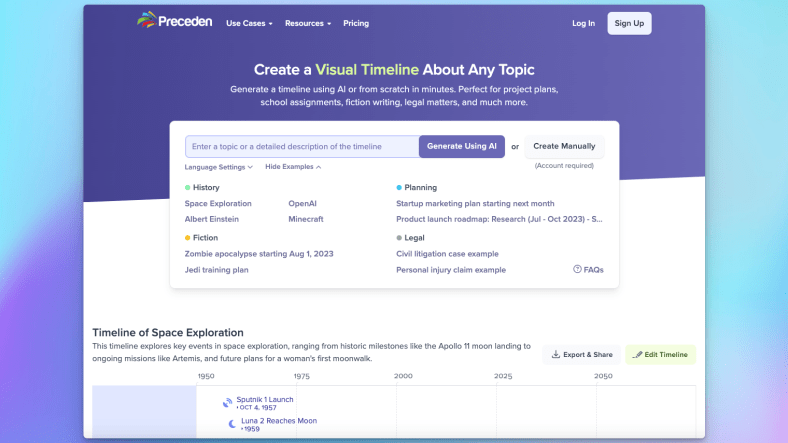788x443 pixels.
Task: Click the Create Manually button
Action: [564, 146]
